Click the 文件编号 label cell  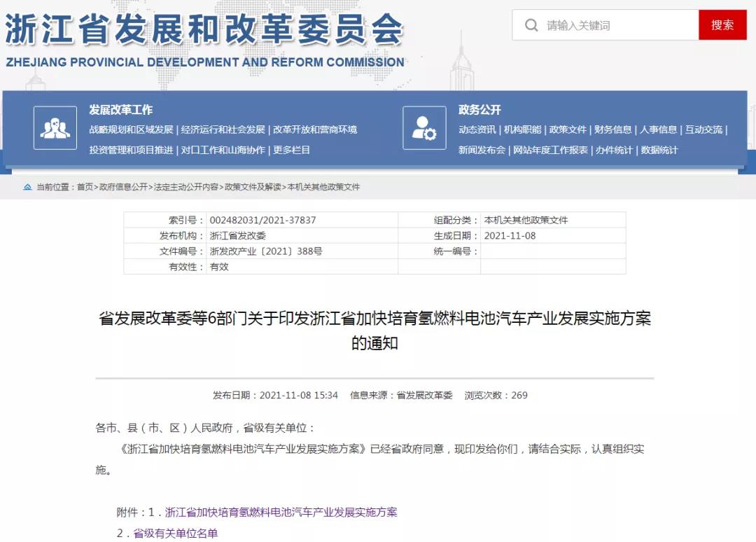click(x=165, y=251)
